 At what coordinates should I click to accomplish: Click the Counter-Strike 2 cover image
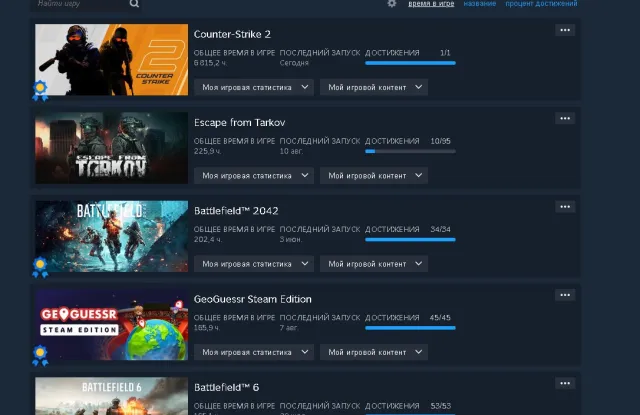point(111,60)
